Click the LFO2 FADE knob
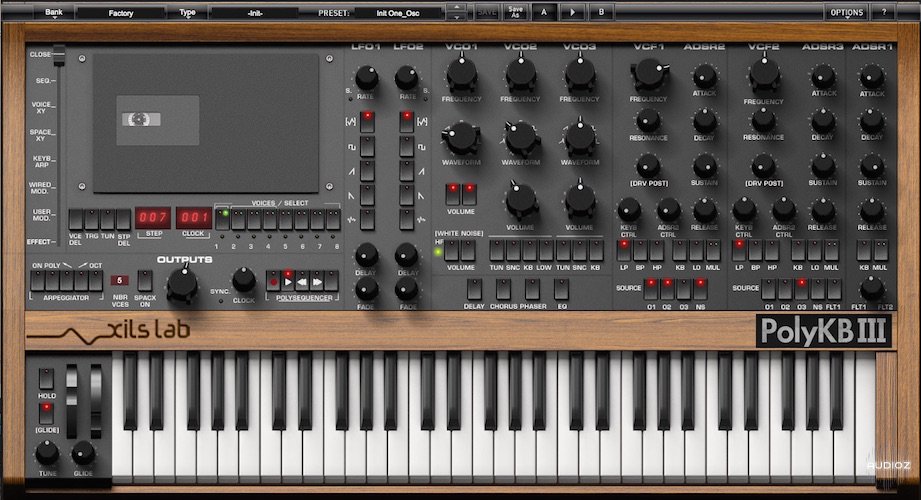Image resolution: width=921 pixels, height=500 pixels. pos(406,288)
